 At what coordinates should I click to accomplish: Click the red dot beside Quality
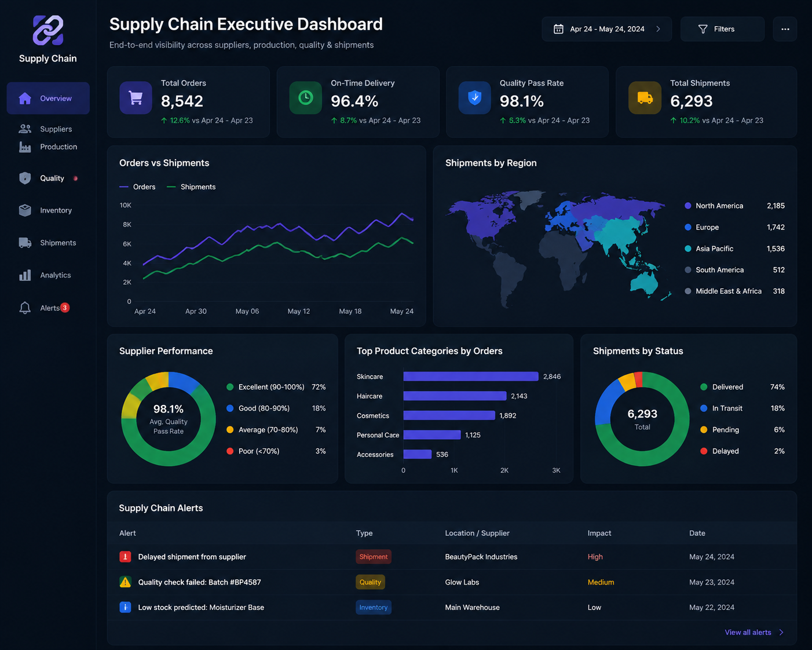75,178
